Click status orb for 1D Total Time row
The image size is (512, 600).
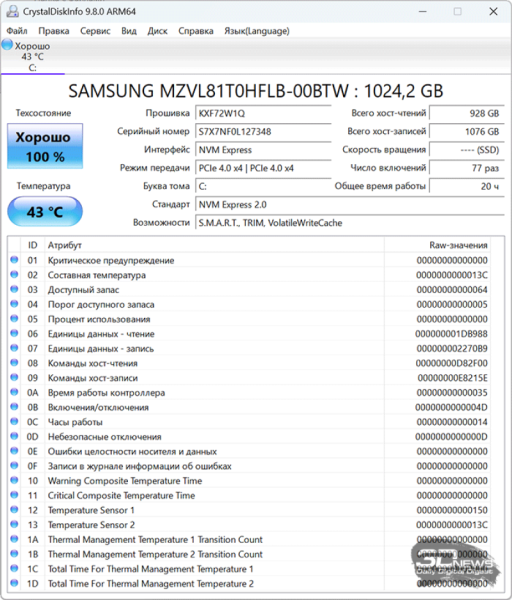point(14,583)
